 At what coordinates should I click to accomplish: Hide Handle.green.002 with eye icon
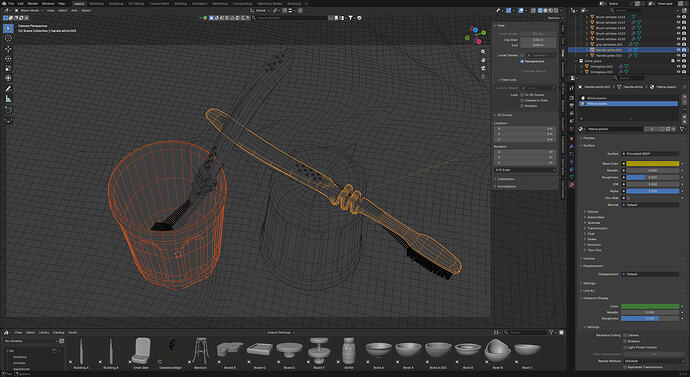678,56
